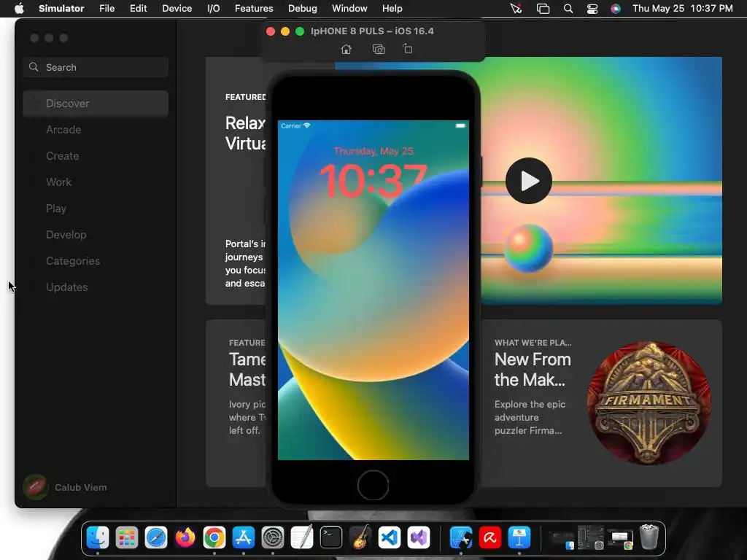Open Visual Studio Code from the Dock

(x=390, y=537)
